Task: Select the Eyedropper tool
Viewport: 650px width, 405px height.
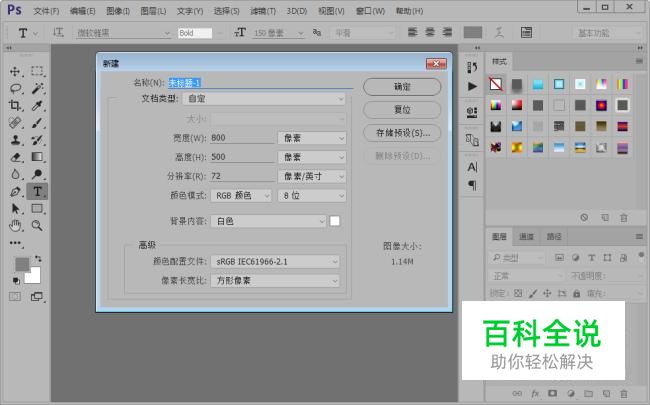Action: (37, 106)
